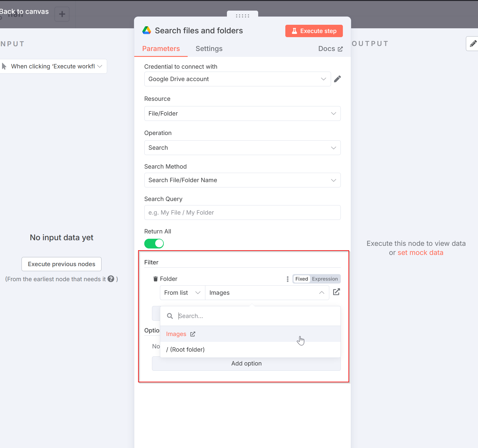The height and width of the screenshot is (448, 478).
Task: Delete the Folder filter using trash icon
Action: [x=155, y=279]
